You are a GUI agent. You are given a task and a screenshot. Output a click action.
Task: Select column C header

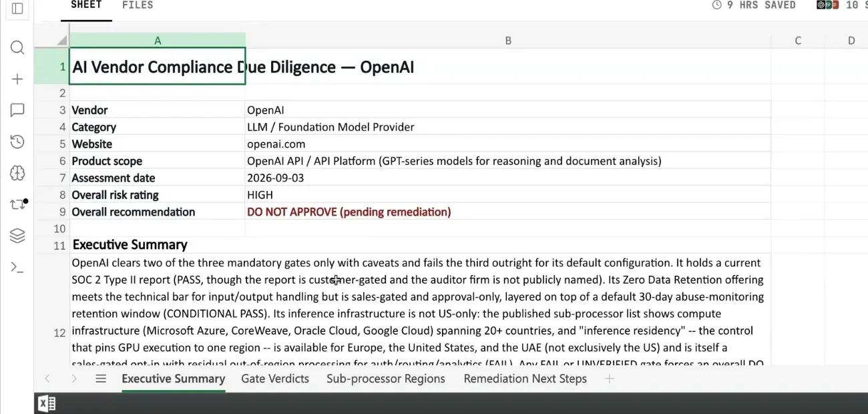[x=798, y=41]
